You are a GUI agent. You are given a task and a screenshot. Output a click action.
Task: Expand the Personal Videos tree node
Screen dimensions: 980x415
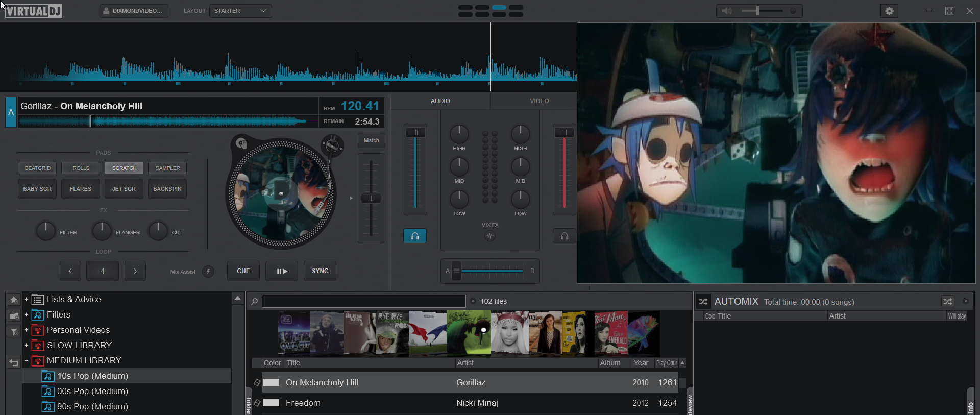pos(26,330)
